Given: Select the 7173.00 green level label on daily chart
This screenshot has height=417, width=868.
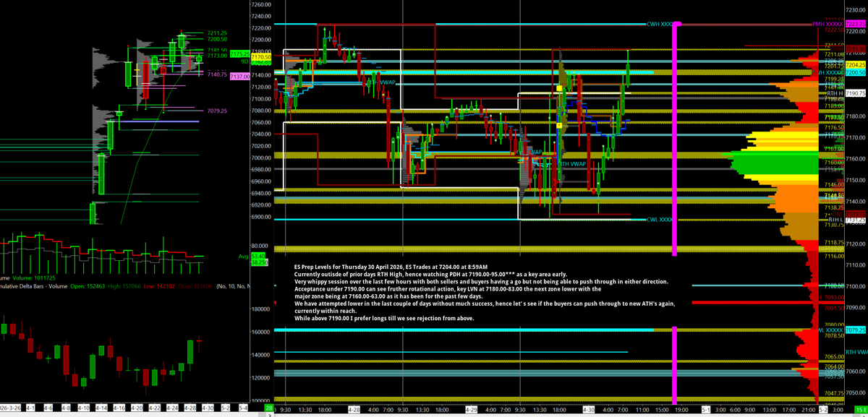Looking at the screenshot, I should pyautogui.click(x=218, y=56).
